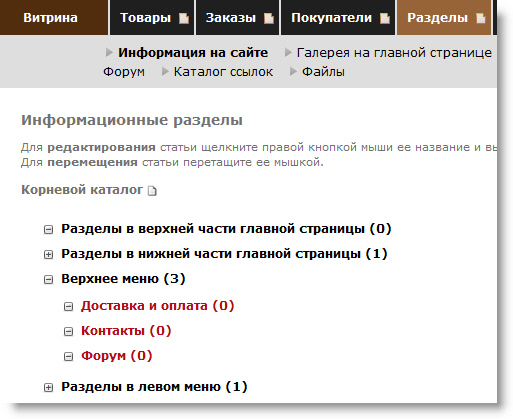The height and width of the screenshot is (419, 513).
Task: Select the red Форум (0) tree item
Action: (117, 356)
